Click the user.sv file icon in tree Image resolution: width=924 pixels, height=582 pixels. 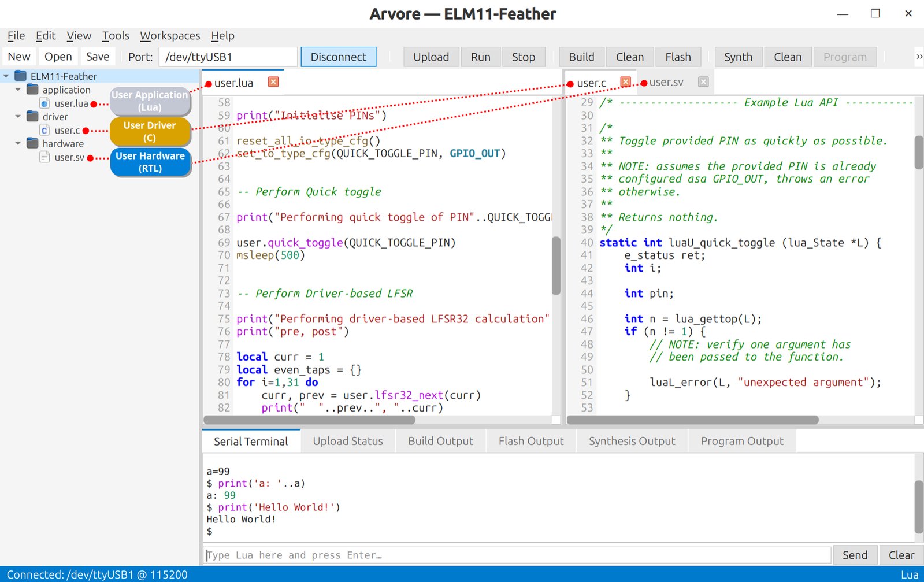click(x=44, y=157)
